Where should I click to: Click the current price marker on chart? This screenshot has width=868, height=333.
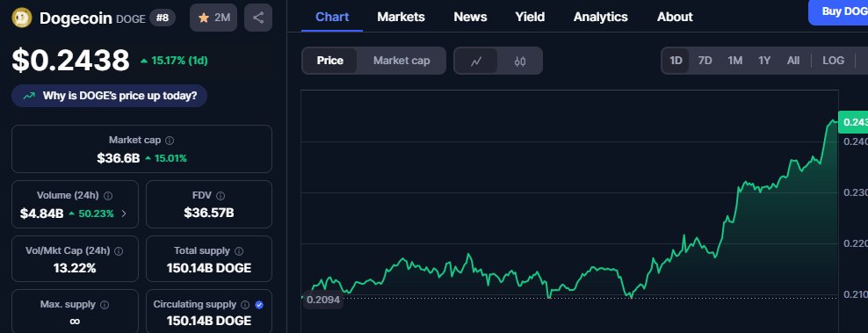tap(853, 122)
